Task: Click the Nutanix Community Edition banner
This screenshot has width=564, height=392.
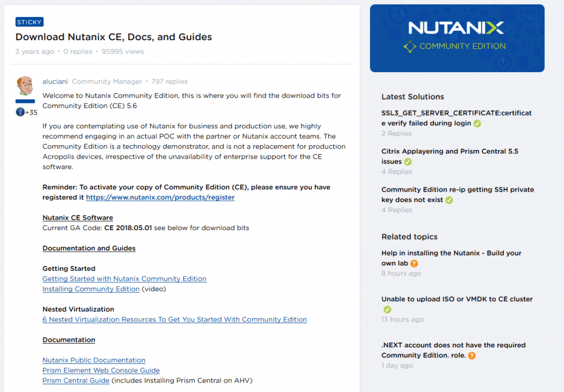Action: click(457, 38)
